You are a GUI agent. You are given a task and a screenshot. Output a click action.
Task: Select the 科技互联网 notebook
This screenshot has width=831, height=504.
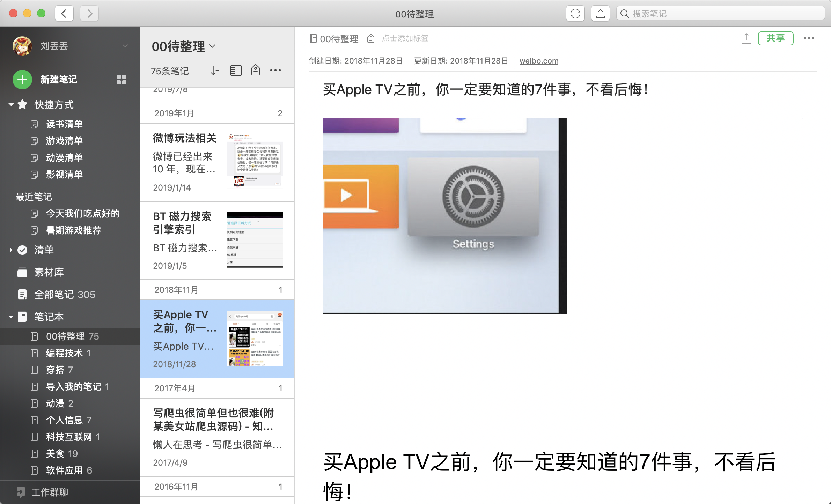(70, 437)
